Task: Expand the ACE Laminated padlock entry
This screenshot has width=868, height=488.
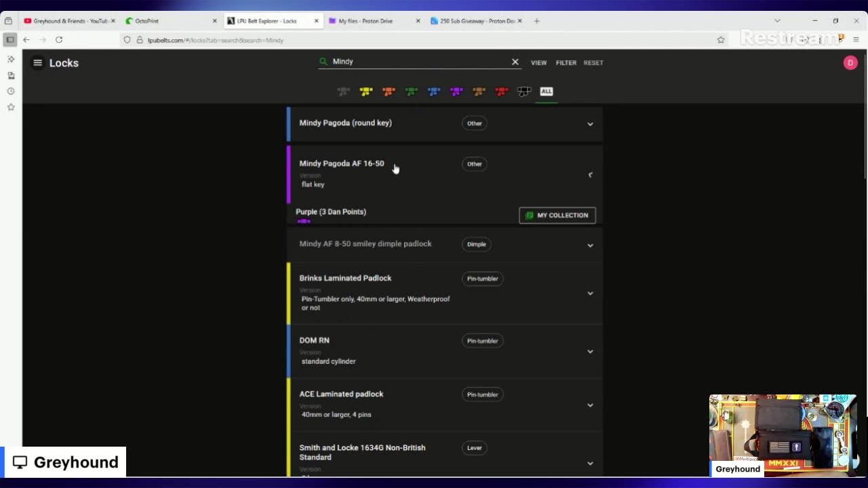Action: (590, 405)
